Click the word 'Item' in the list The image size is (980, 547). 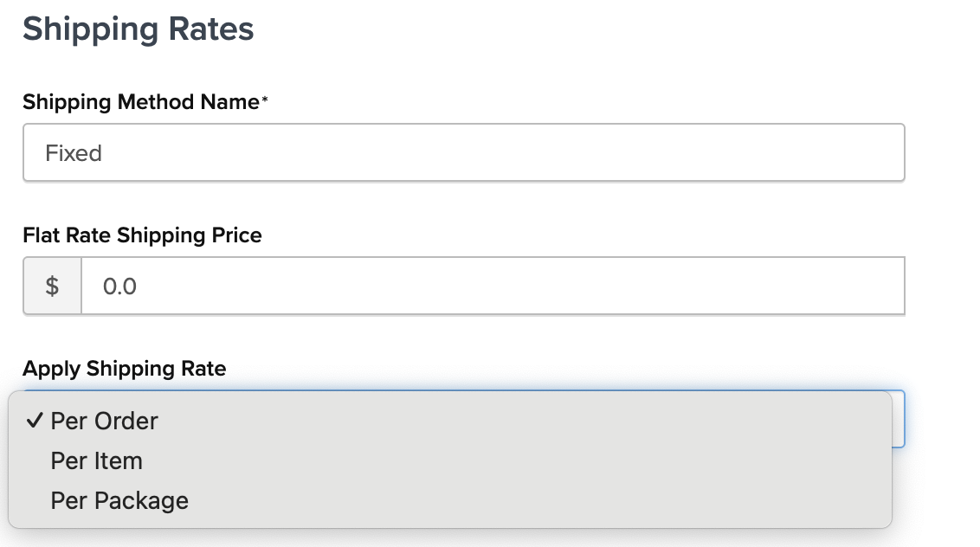coord(119,460)
